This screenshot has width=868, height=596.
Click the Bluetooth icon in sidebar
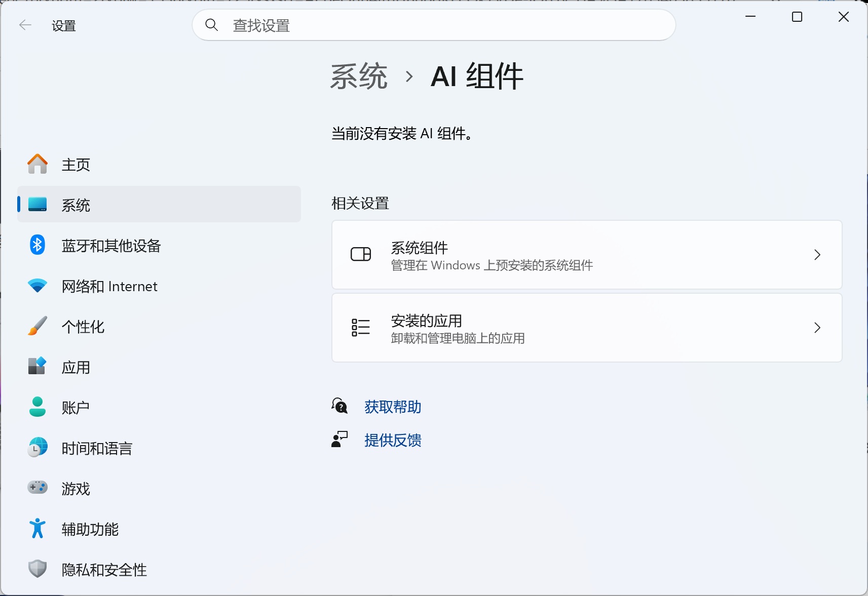37,245
